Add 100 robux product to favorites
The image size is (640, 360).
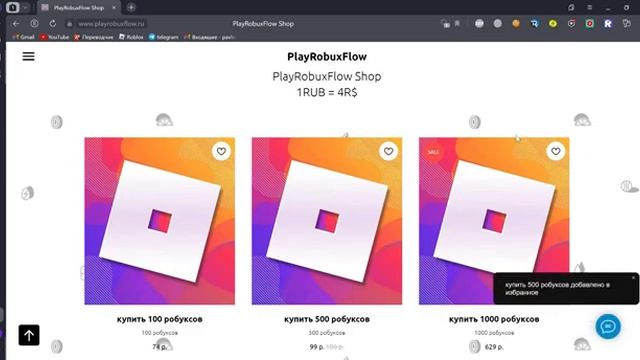(x=221, y=151)
